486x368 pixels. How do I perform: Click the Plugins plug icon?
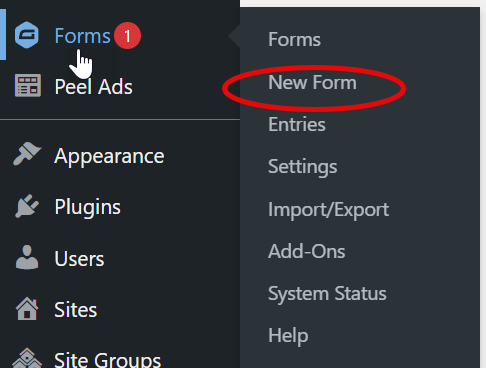click(x=27, y=206)
